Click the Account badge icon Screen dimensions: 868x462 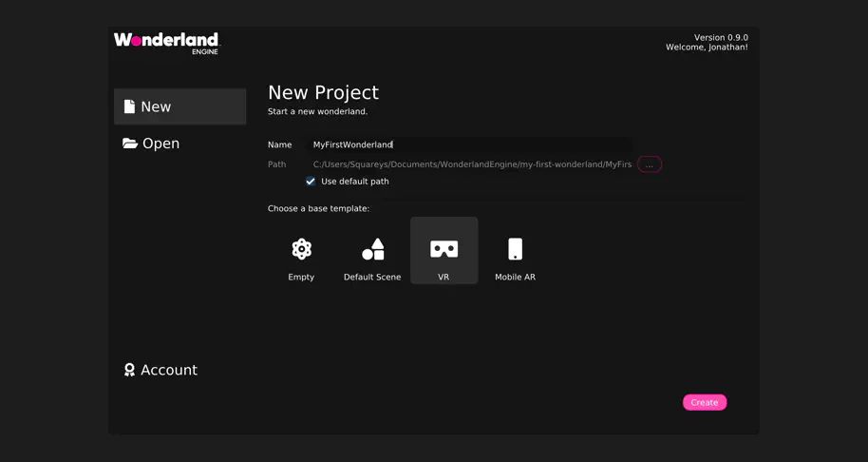point(130,370)
